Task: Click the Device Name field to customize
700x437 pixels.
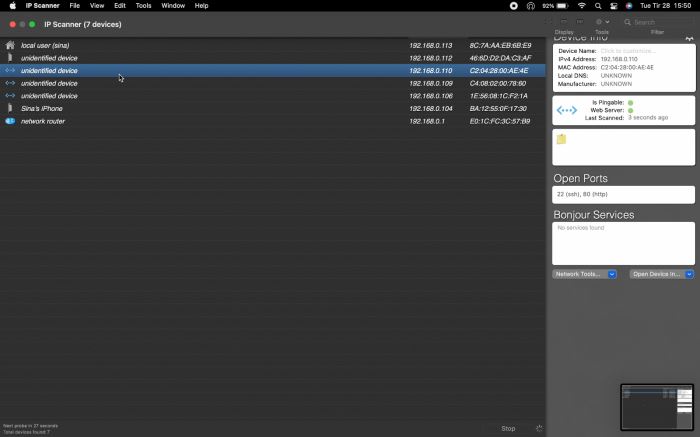Action: point(628,51)
